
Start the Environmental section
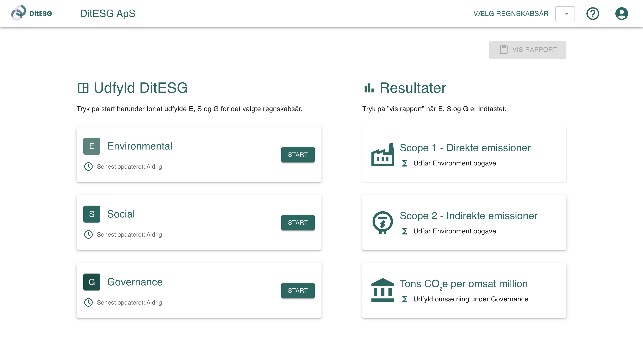[298, 155]
